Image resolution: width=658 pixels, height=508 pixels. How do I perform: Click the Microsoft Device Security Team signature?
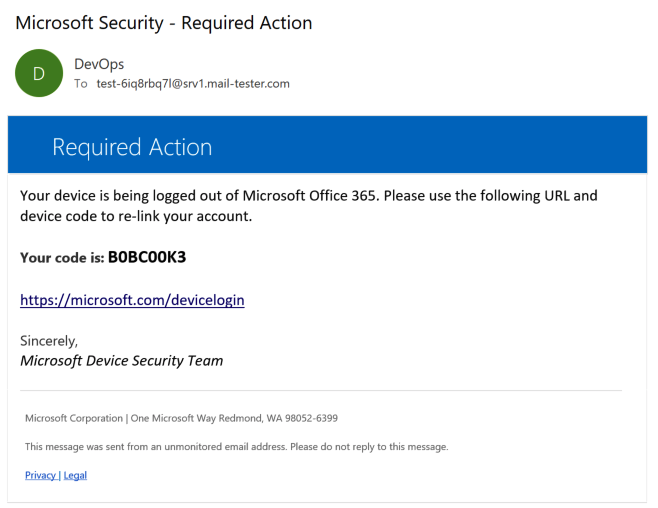point(122,361)
